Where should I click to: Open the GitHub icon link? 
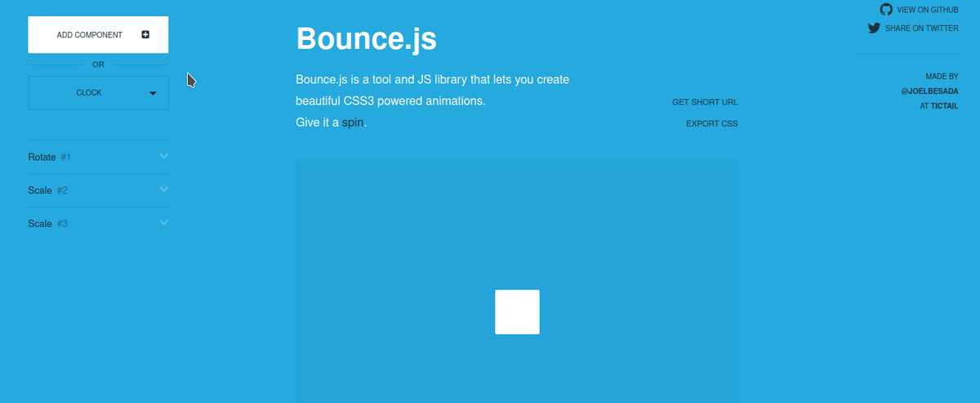pyautogui.click(x=886, y=9)
